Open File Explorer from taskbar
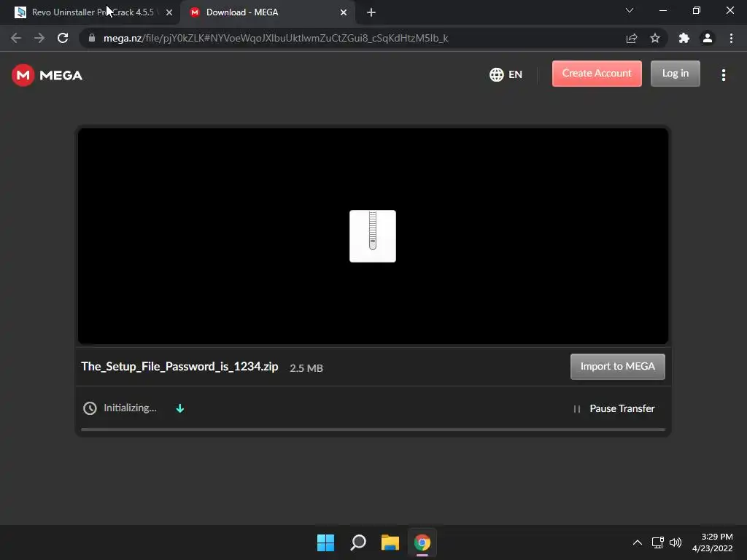Viewport: 747px width, 560px height. coord(390,542)
